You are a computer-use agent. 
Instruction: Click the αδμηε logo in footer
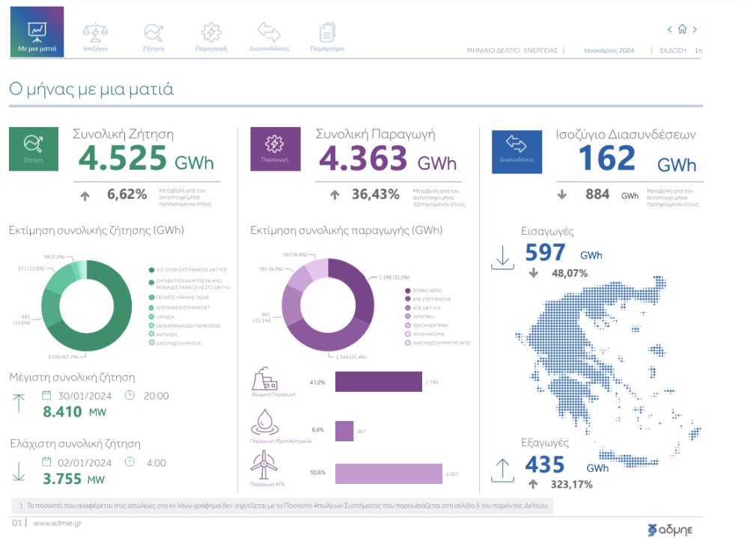(x=670, y=530)
